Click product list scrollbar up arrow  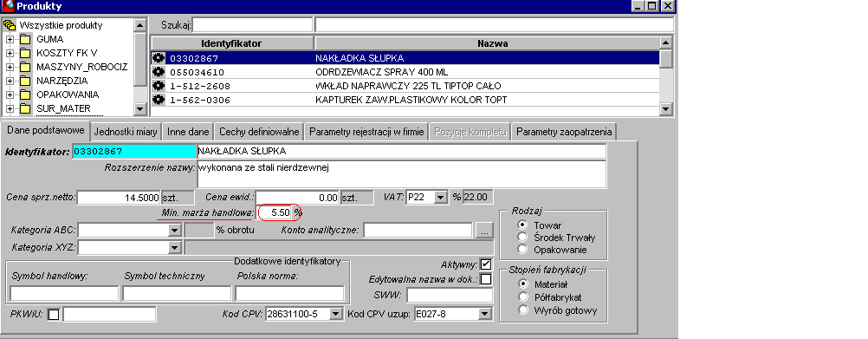[x=666, y=42]
